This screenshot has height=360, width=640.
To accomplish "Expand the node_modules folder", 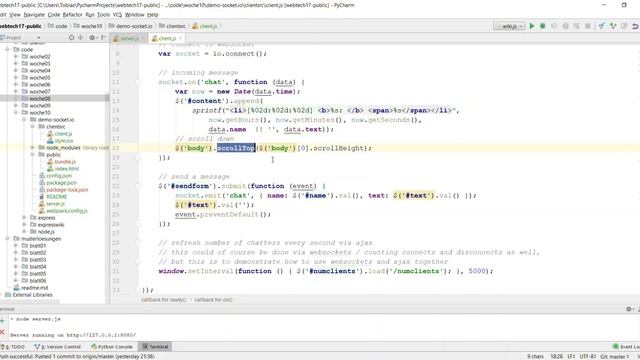I will click(33, 148).
